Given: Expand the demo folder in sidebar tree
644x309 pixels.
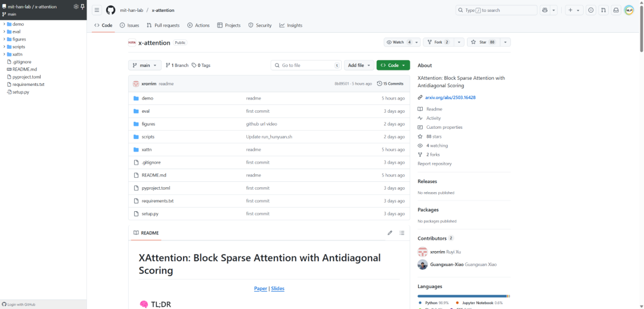Looking at the screenshot, I should pos(4,24).
